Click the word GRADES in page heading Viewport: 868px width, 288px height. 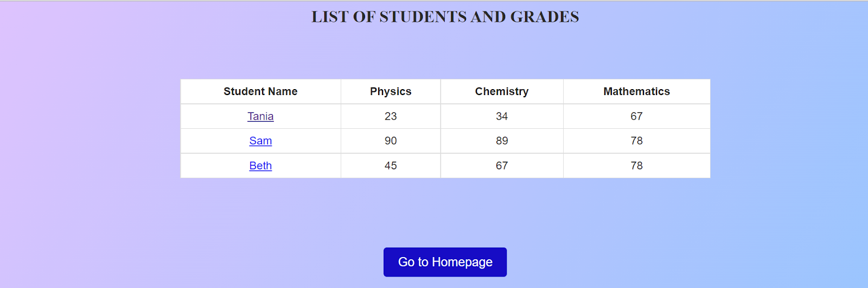click(x=545, y=17)
